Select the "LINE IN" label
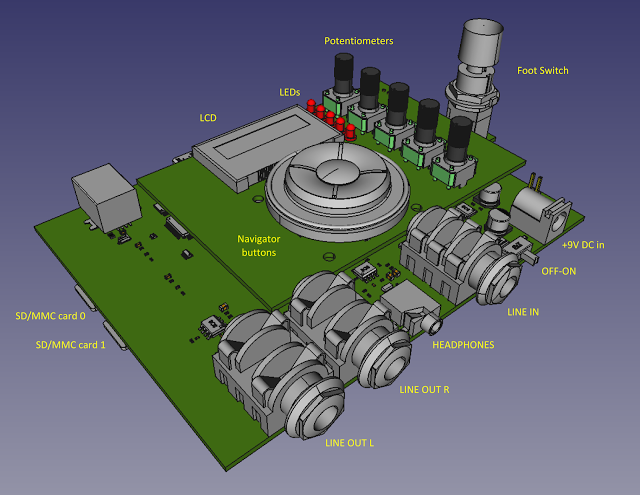Image resolution: width=640 pixels, height=495 pixels. (x=523, y=312)
